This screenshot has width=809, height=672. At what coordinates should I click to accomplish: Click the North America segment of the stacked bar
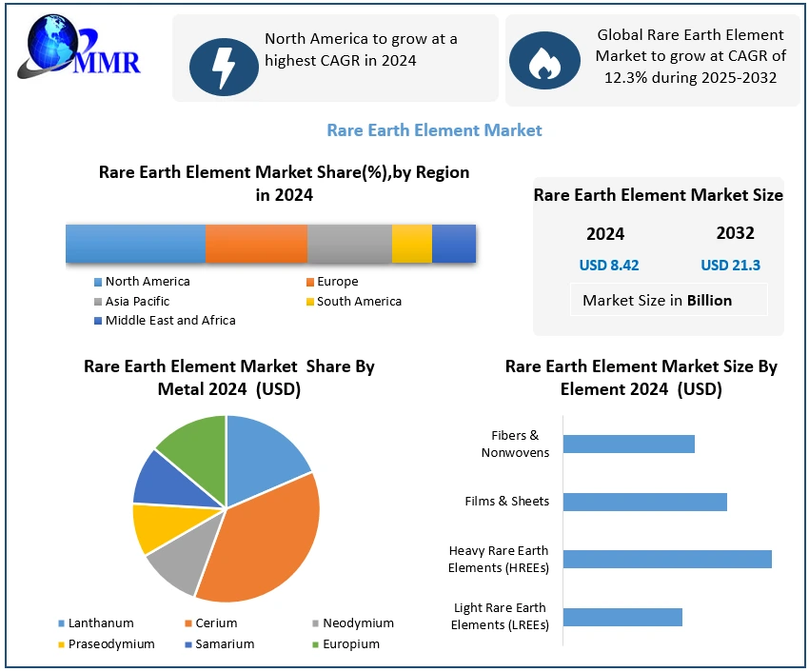click(133, 244)
